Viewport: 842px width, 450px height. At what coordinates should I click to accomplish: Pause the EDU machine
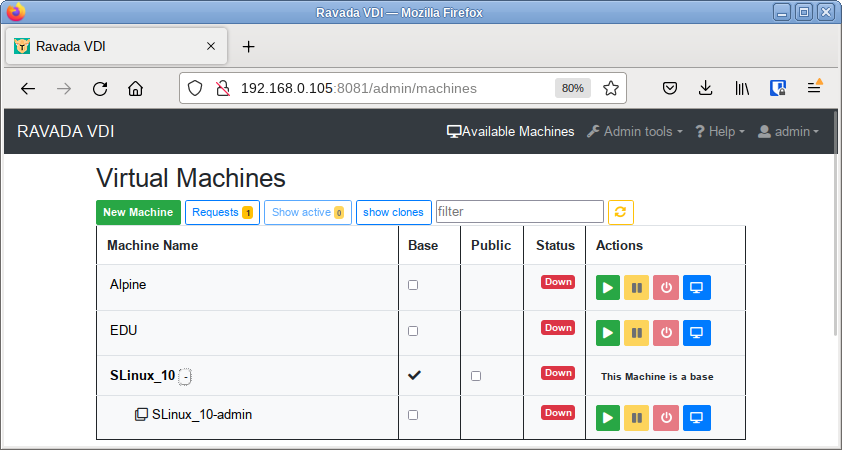click(636, 332)
